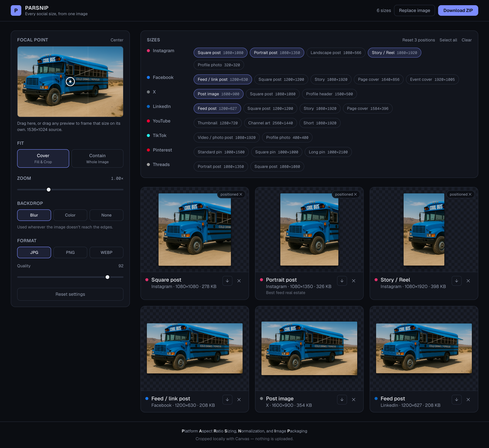Click the focal point source image

70,81
